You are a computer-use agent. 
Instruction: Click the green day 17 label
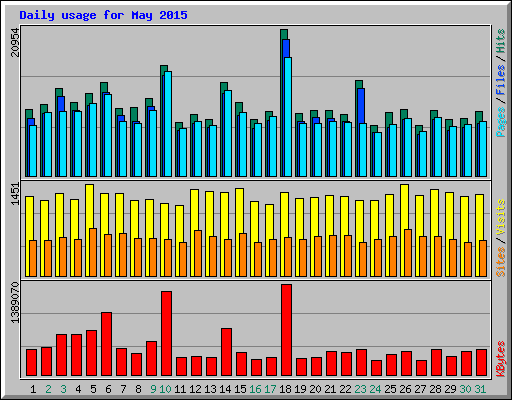[x=270, y=389]
